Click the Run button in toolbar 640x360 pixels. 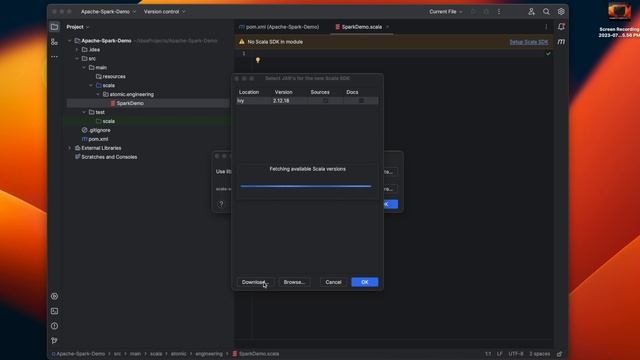click(473, 12)
